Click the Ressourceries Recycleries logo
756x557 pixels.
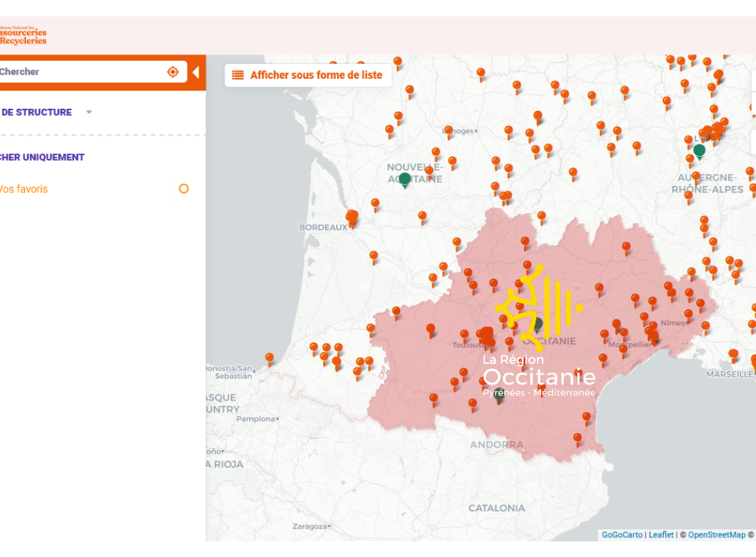point(23,35)
